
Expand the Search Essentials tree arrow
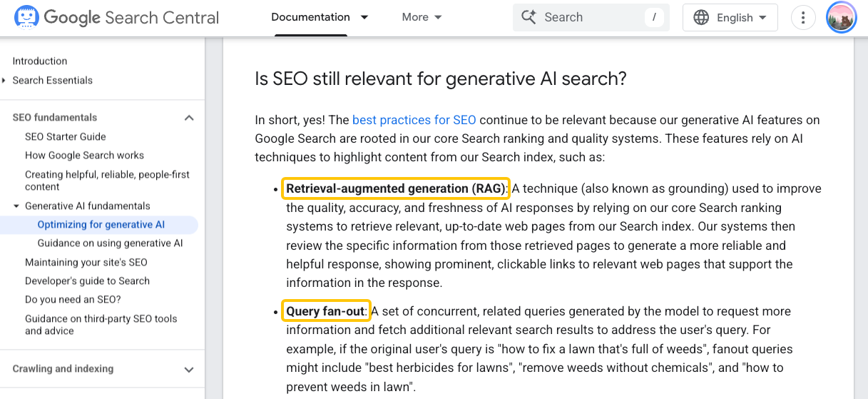pos(4,81)
